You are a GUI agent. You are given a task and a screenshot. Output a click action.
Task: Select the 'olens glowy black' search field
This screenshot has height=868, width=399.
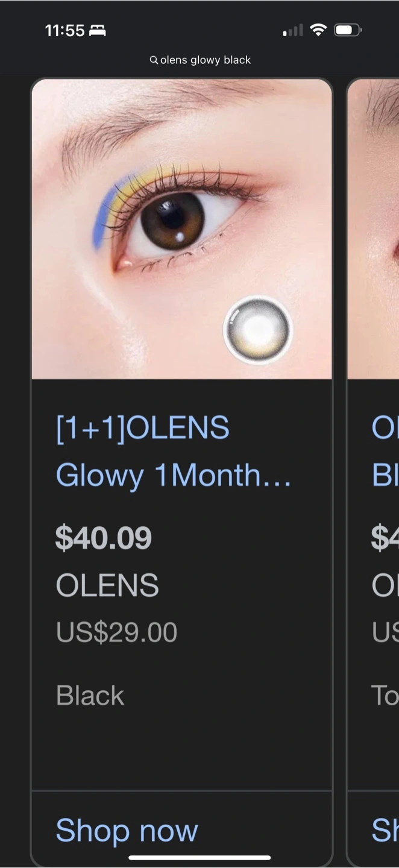[200, 60]
